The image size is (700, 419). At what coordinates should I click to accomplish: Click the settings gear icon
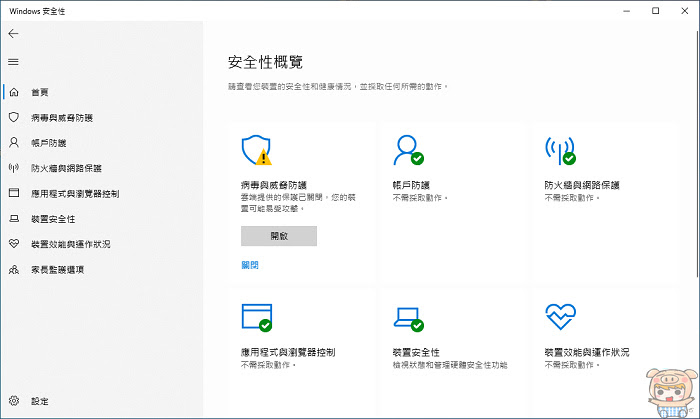(14, 401)
